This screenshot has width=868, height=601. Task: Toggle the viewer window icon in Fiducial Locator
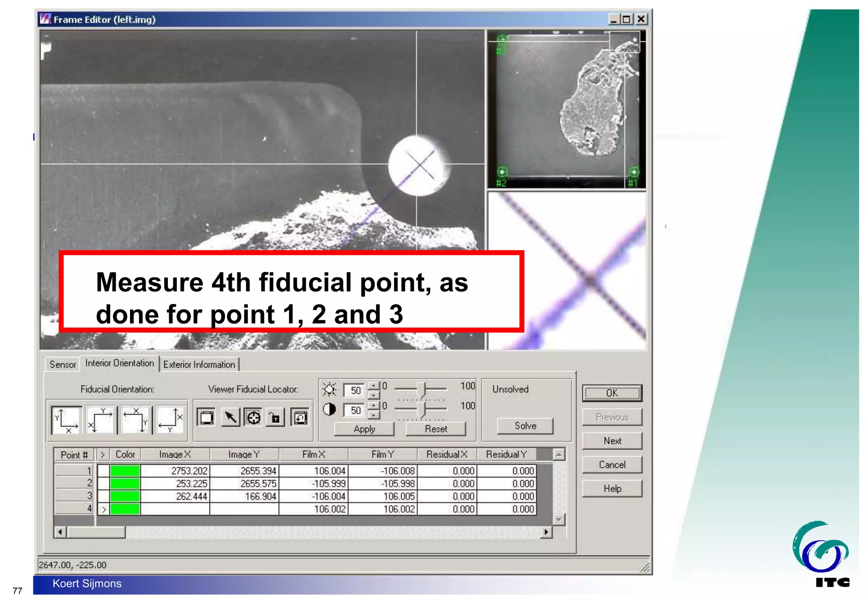click(206, 417)
